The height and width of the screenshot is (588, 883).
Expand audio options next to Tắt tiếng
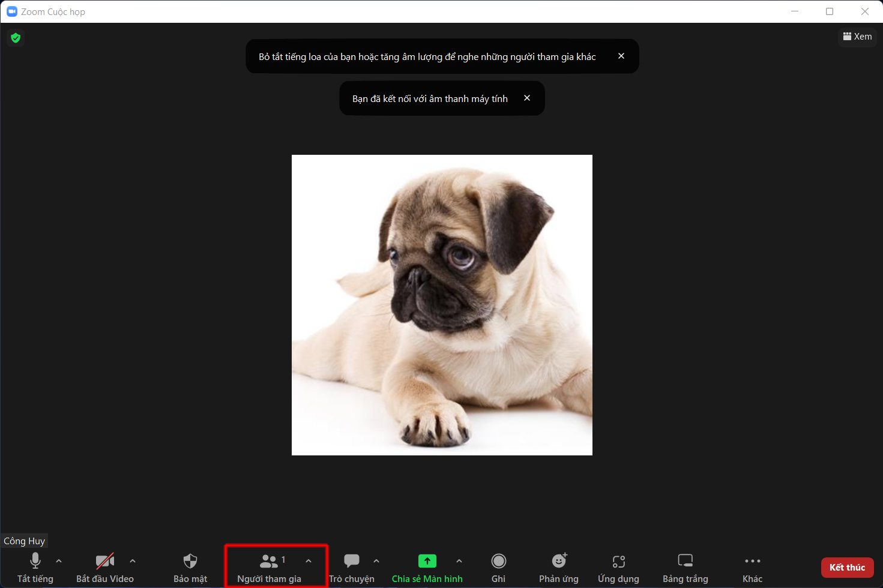(x=58, y=560)
